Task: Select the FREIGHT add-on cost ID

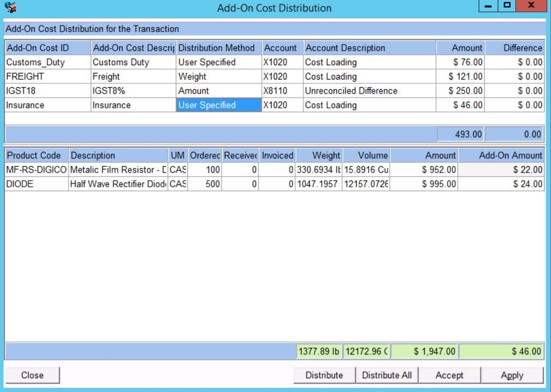Action: click(x=47, y=77)
